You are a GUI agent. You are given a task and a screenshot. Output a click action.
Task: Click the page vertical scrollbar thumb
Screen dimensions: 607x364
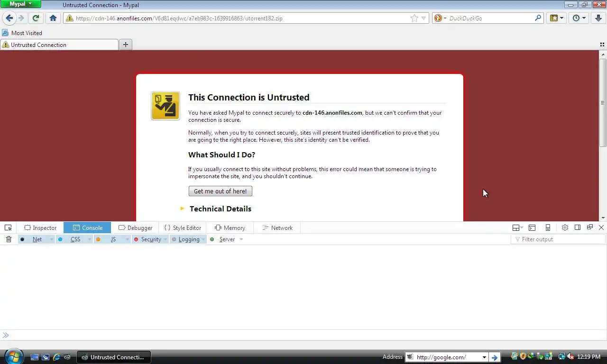tap(603, 102)
